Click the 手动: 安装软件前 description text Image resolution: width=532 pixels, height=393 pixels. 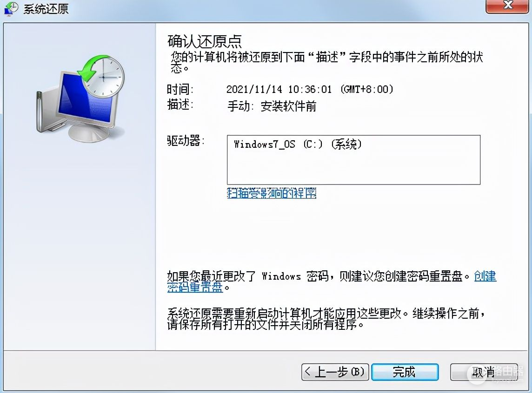(x=272, y=106)
